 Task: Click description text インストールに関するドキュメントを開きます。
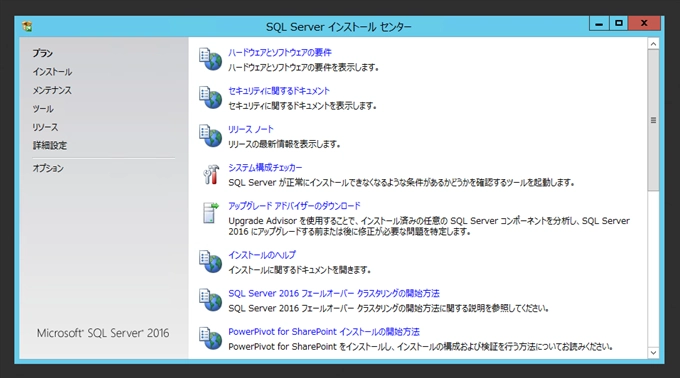click(x=300, y=270)
